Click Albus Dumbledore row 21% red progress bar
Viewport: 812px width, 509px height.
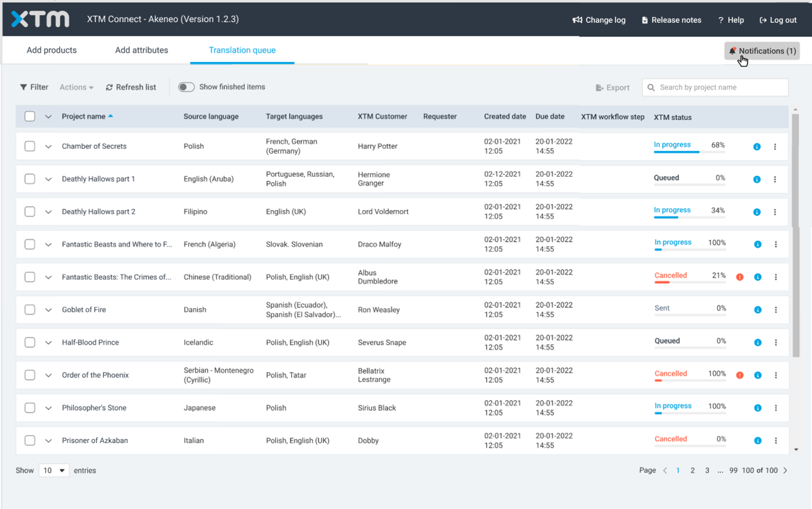point(690,282)
